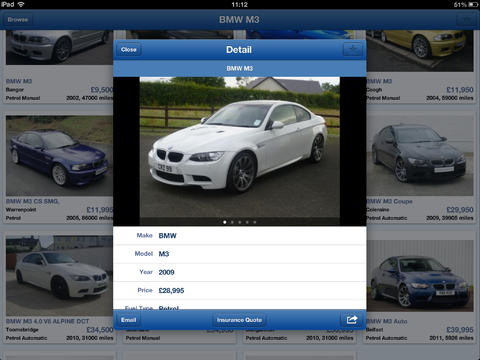Screen dimensions: 480x360
Task: Tap the white BMW M3 main photo
Action: [240, 151]
